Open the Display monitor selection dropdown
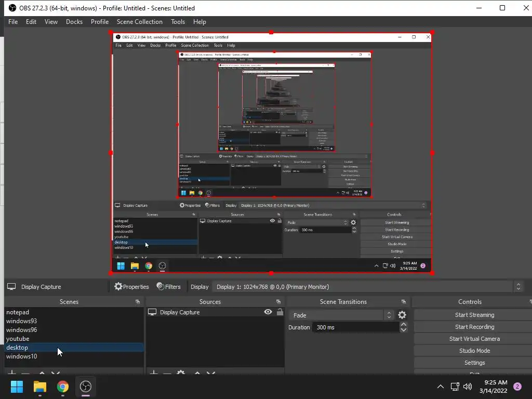 368,287
